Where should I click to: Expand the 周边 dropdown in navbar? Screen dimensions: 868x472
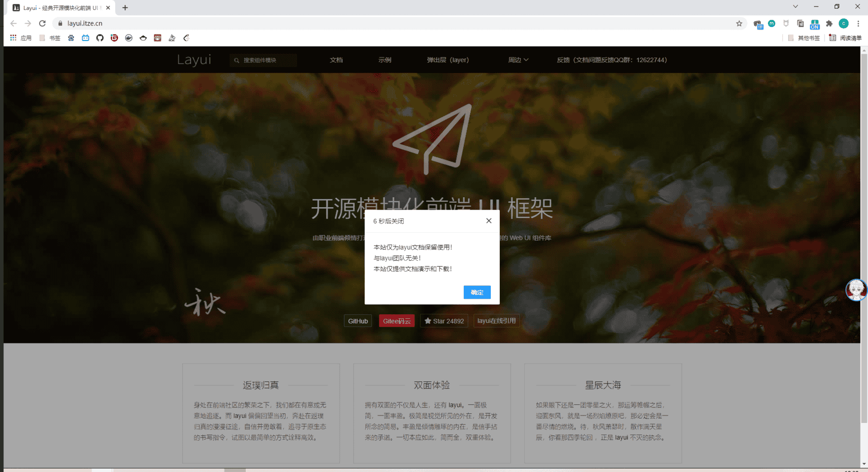click(x=518, y=60)
